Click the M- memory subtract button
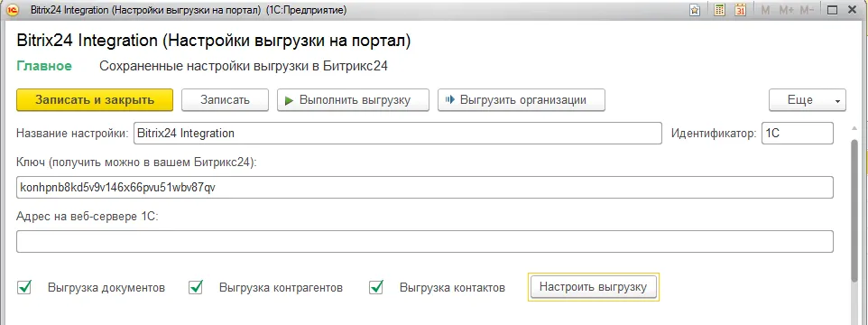Screen dimensions: 868x325 [808, 11]
